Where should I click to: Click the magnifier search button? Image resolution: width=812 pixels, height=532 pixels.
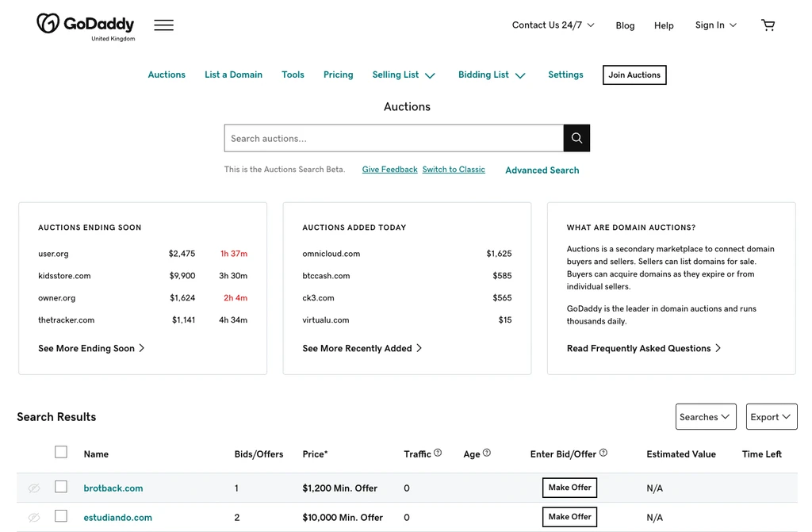click(x=576, y=138)
